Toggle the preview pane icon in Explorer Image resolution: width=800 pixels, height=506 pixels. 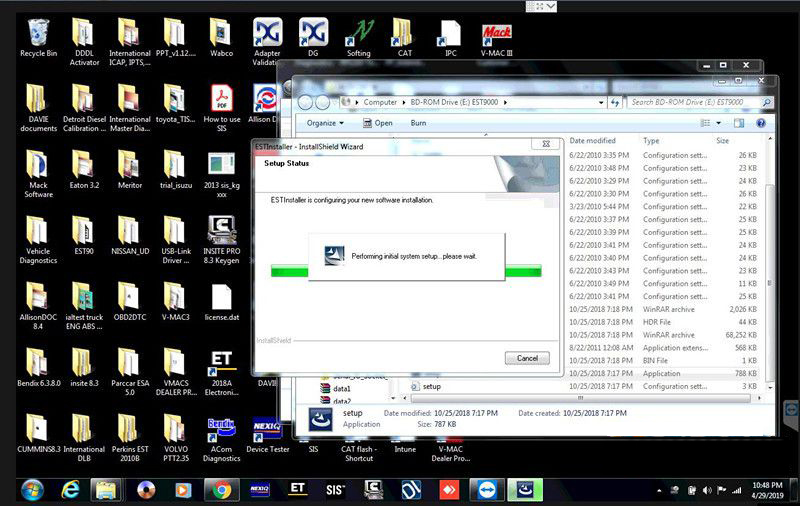pos(738,123)
